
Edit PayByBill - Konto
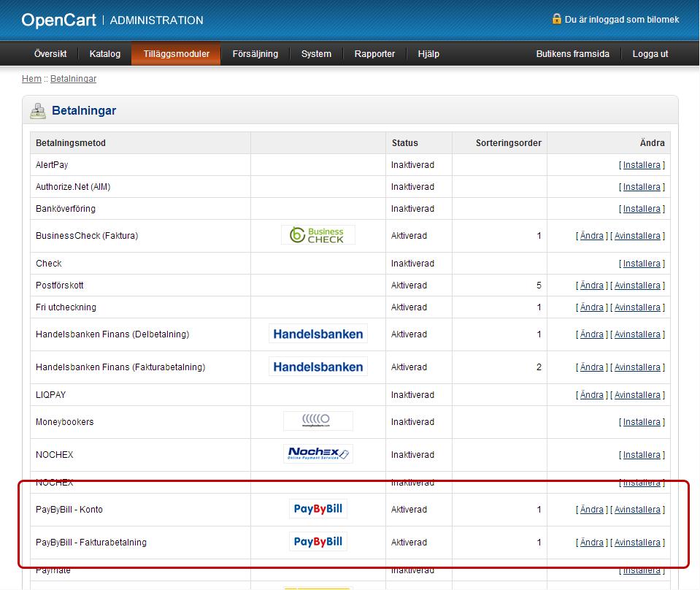click(x=591, y=509)
